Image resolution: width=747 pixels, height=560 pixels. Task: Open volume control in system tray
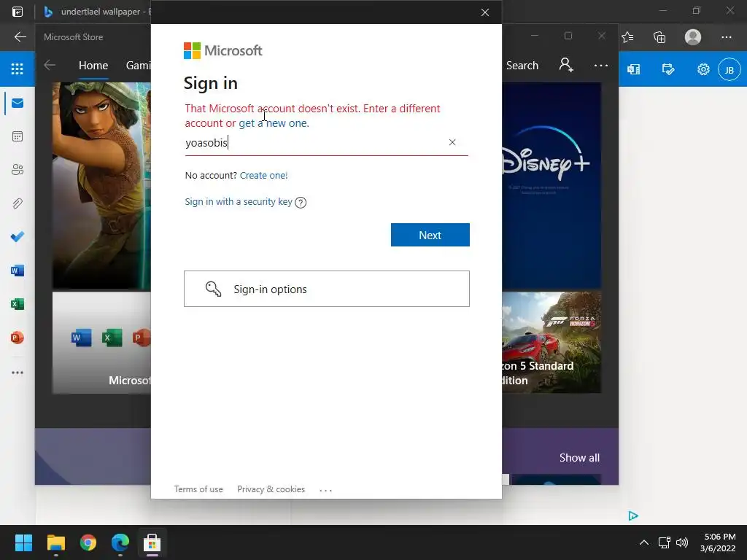(x=682, y=542)
